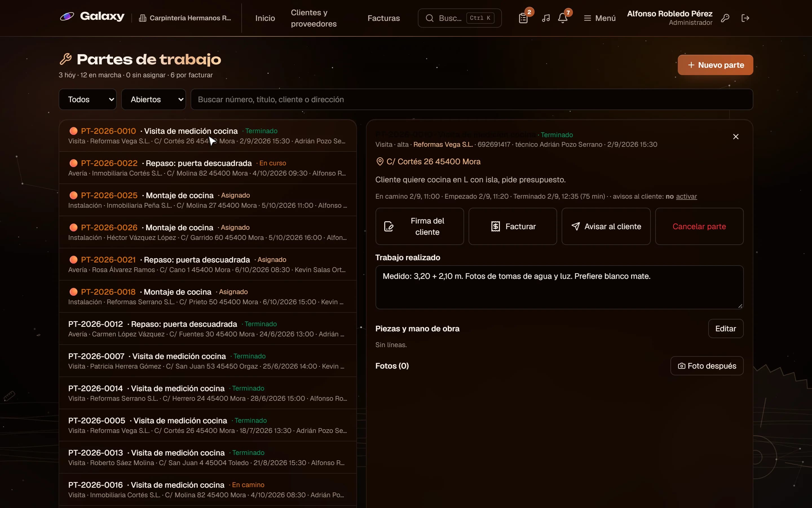Open work order PT-2026-0012
The width and height of the screenshot is (812, 508).
click(208, 329)
